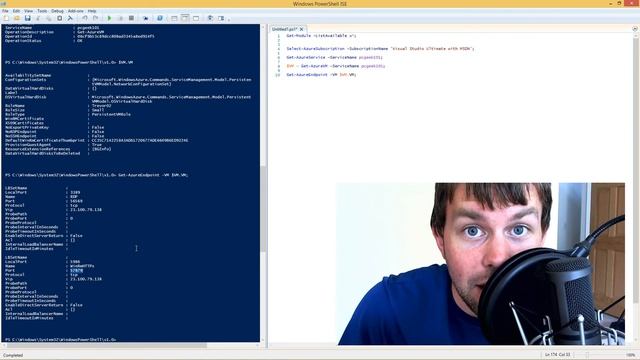Clear the console pane with toolbar icon
640x360 pixels.
coord(70,18)
